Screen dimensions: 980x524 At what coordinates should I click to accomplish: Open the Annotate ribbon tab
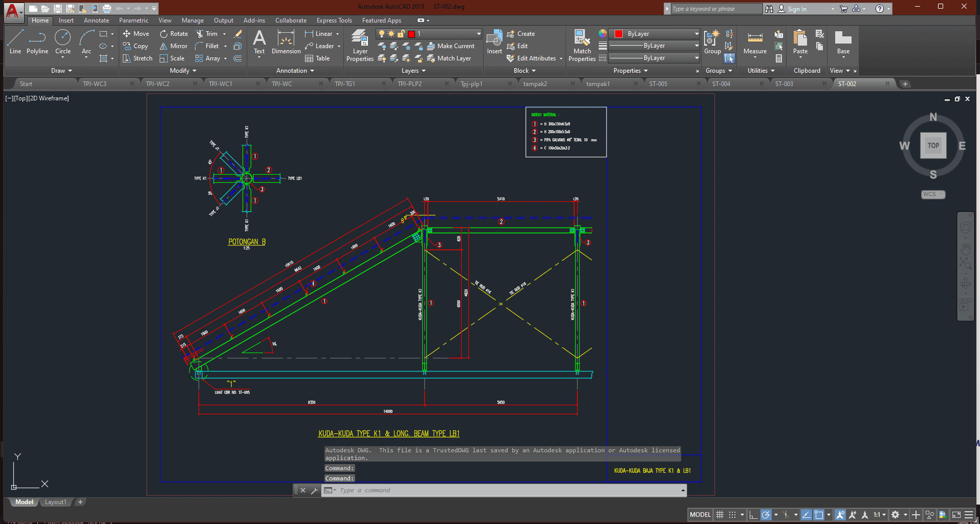(x=96, y=20)
